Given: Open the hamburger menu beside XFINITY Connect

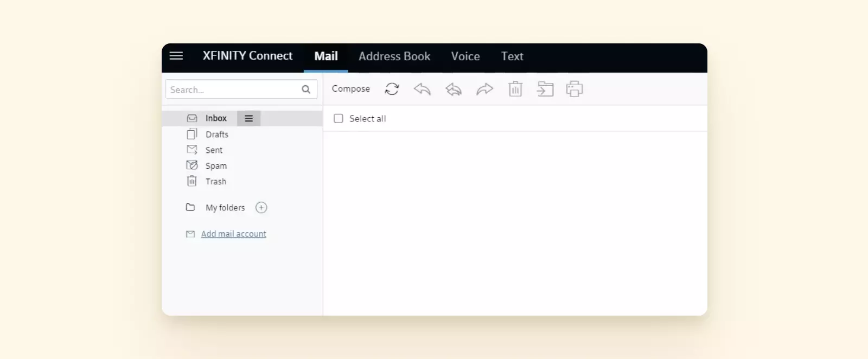Looking at the screenshot, I should [176, 56].
